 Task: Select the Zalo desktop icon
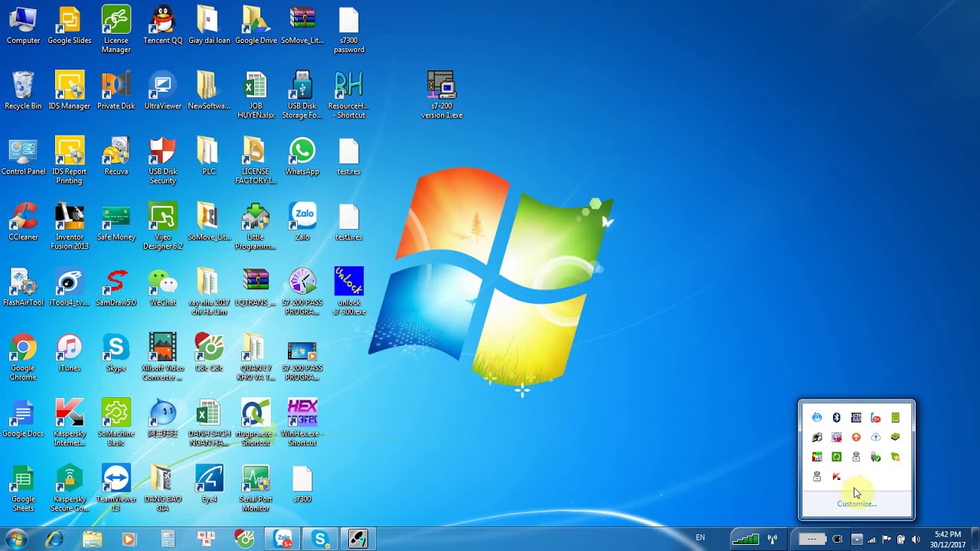302,222
